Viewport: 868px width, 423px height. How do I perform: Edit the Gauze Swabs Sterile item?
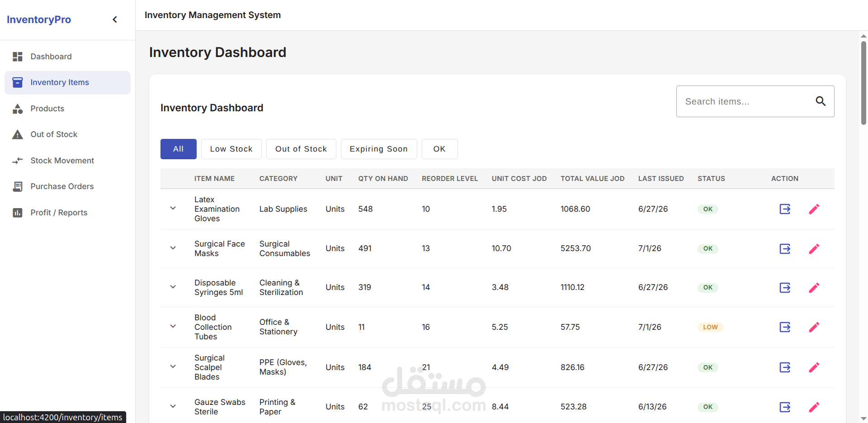(814, 407)
